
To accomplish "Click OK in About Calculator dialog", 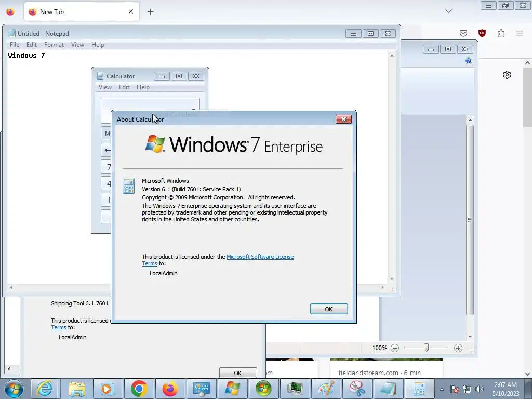I will click(x=329, y=309).
